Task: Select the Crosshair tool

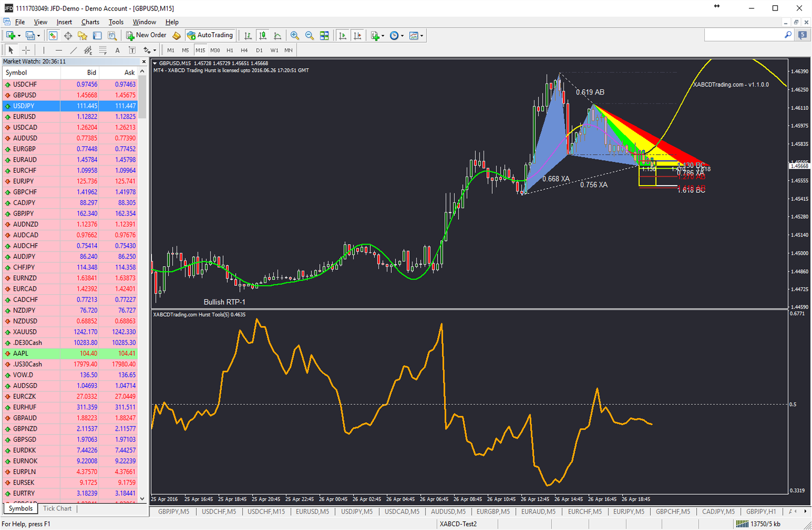Action: (x=25, y=50)
